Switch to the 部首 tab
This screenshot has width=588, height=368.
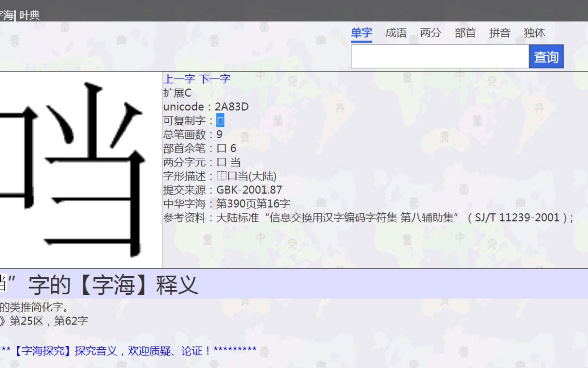pos(465,33)
